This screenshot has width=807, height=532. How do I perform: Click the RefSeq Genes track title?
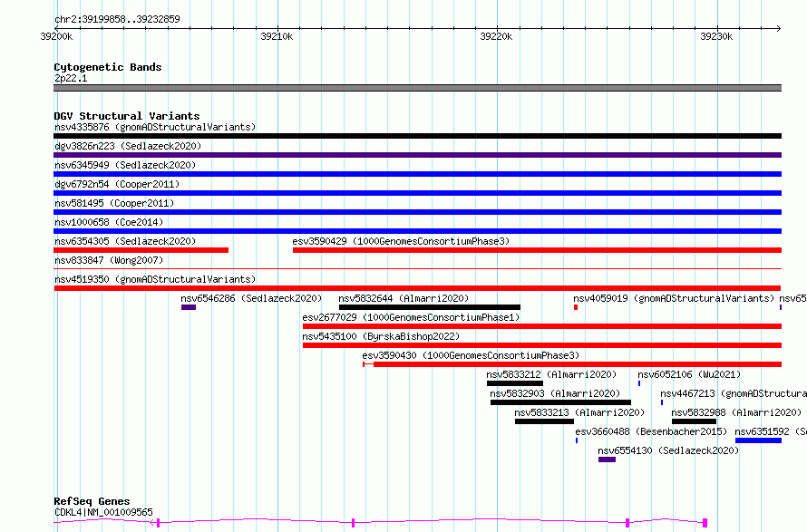point(92,502)
